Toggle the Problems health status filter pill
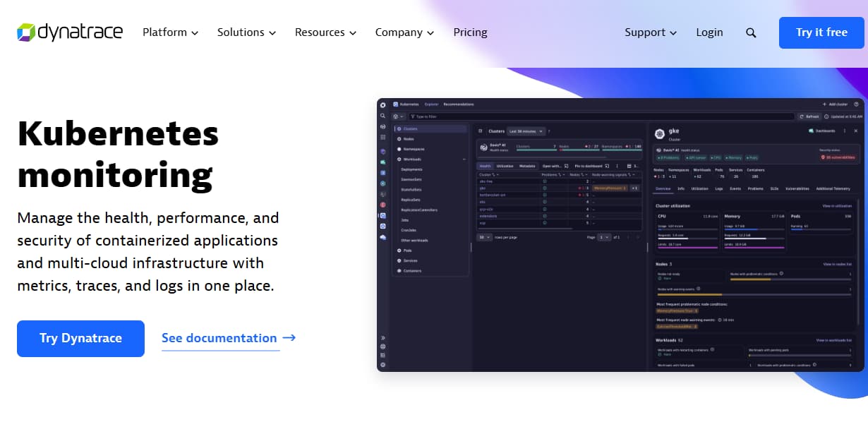This screenshot has height=434, width=868. [x=668, y=157]
